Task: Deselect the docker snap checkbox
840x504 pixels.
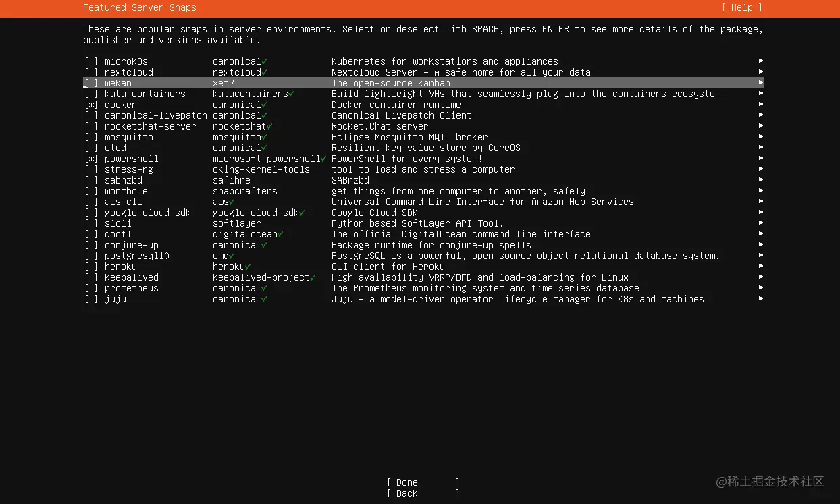Action: point(91,105)
